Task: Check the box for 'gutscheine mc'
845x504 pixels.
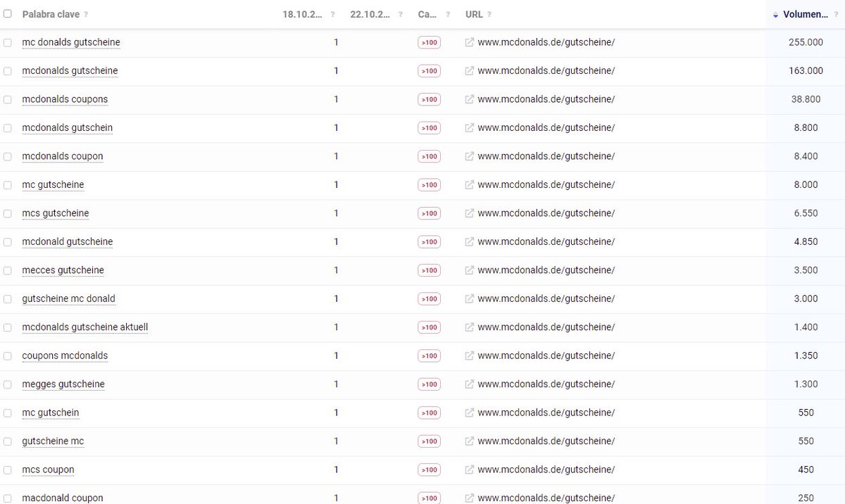Action: (7, 441)
